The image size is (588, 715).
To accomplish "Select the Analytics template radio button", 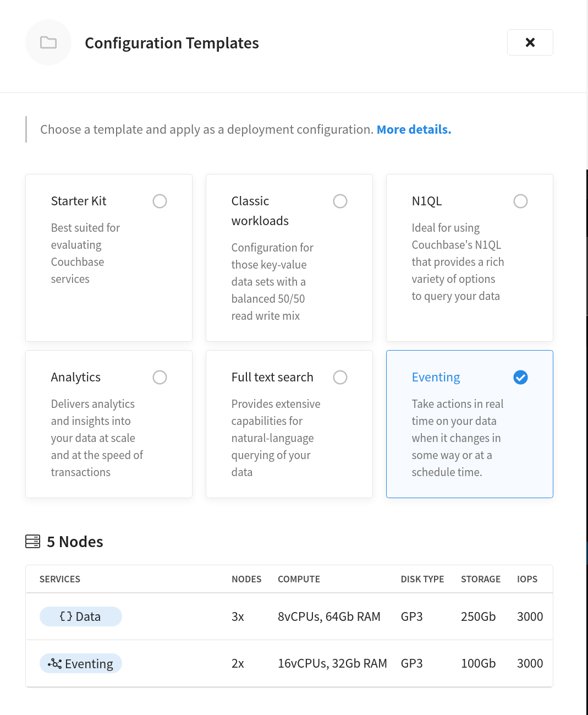I will click(x=160, y=377).
